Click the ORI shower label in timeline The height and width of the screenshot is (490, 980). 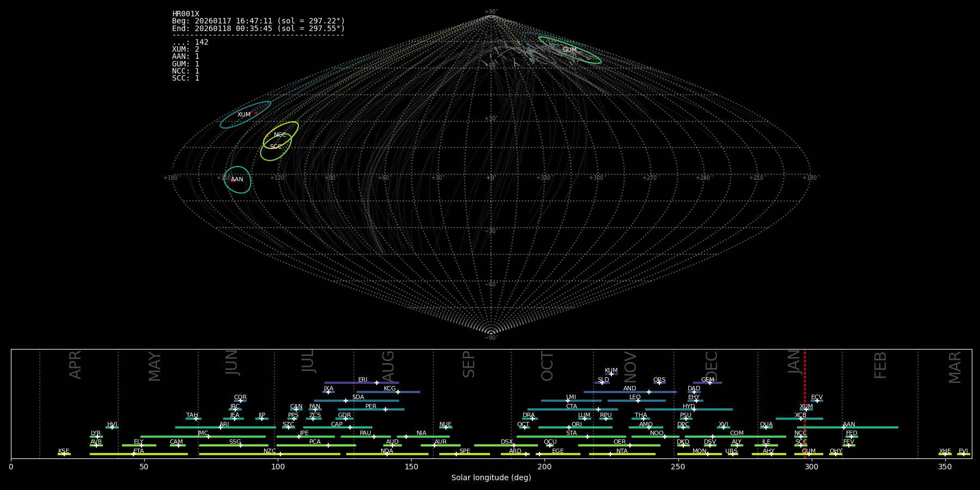click(x=577, y=424)
